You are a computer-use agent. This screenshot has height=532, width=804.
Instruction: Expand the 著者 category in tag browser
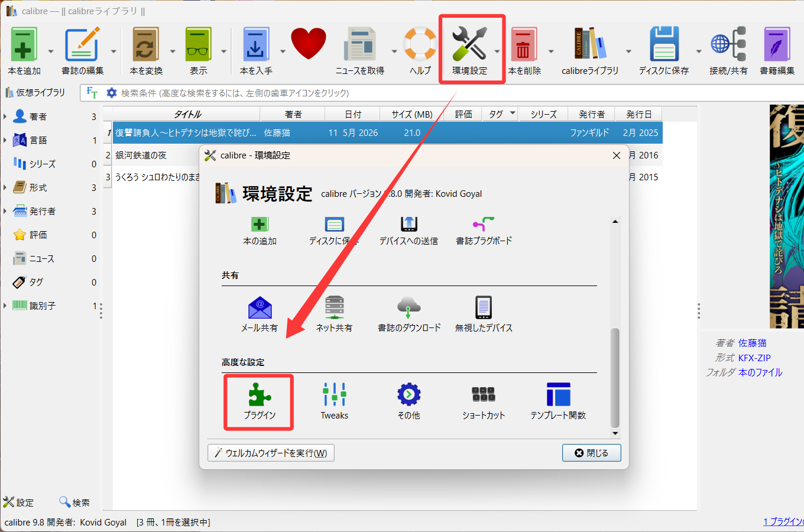(x=5, y=116)
